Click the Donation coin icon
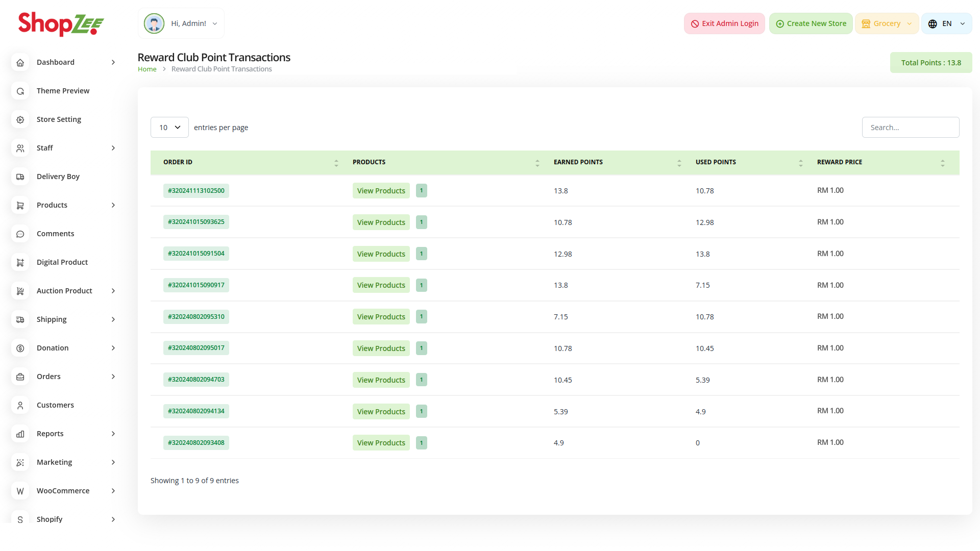This screenshot has height=551, width=980. click(20, 348)
